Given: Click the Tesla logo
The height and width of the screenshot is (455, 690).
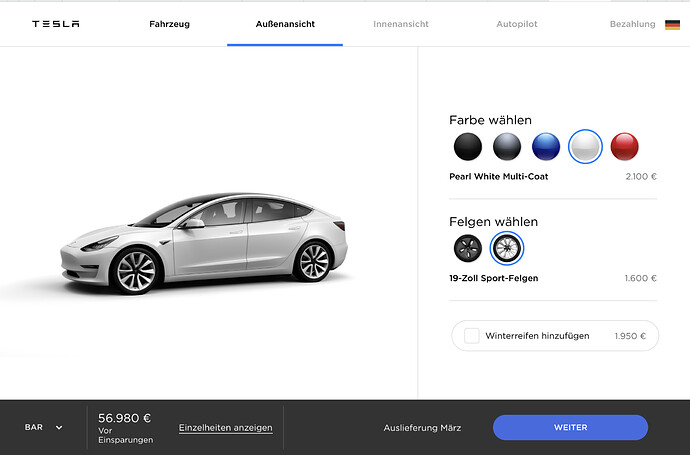Looking at the screenshot, I should point(55,24).
